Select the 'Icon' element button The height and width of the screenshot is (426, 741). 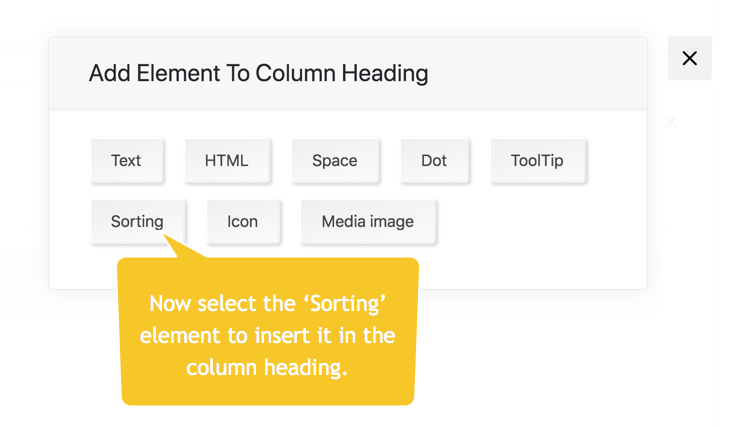(x=242, y=221)
